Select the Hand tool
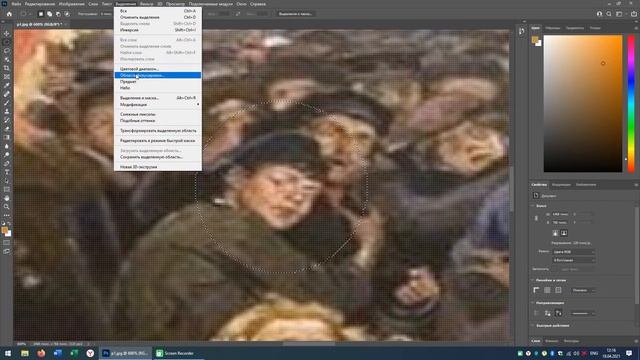Screen dimensions: 640x360 click(7, 198)
